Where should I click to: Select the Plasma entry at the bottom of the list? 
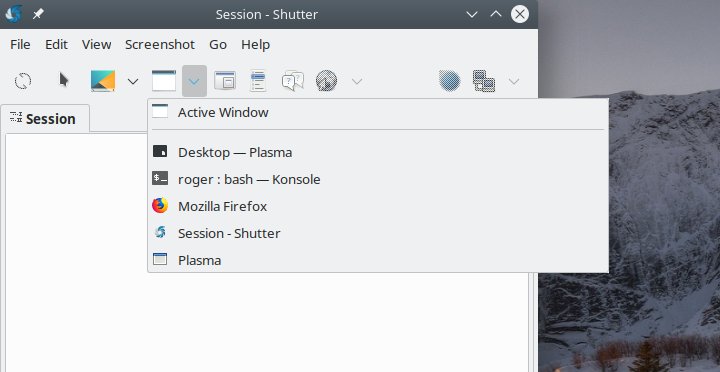pyautogui.click(x=378, y=260)
